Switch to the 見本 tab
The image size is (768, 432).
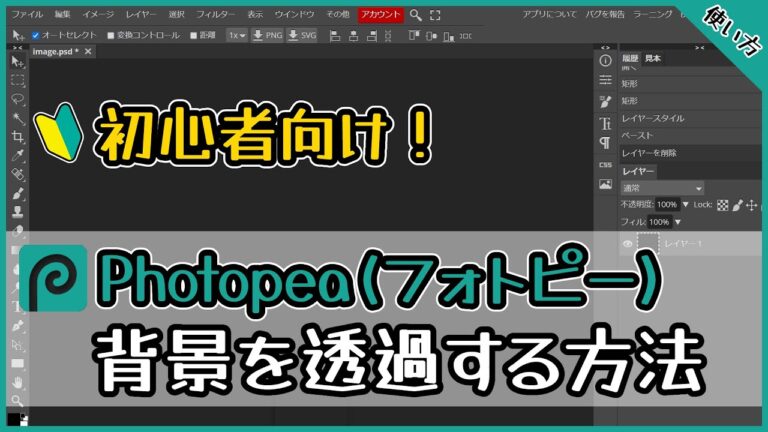pyautogui.click(x=652, y=58)
